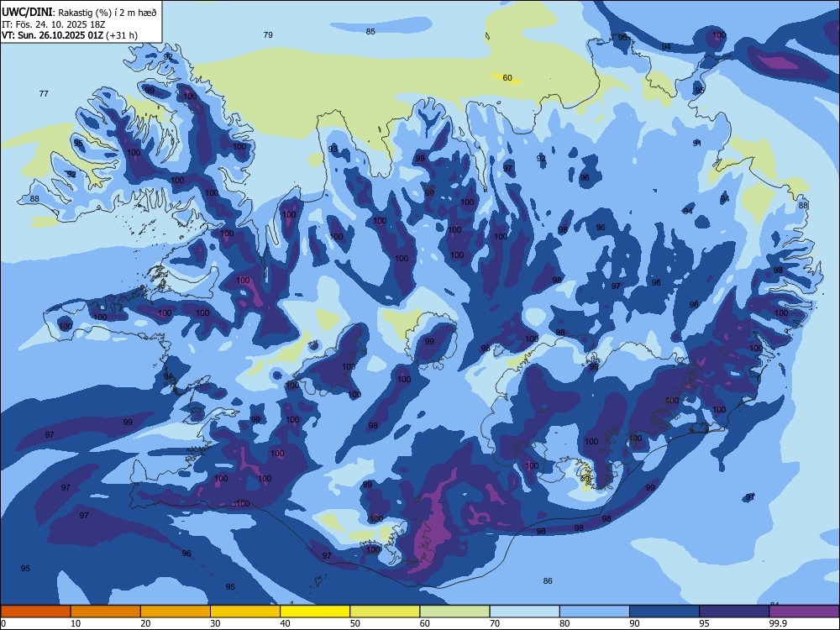
Task: Click the '85' humidity value over the northern sea
Action: click(x=370, y=32)
